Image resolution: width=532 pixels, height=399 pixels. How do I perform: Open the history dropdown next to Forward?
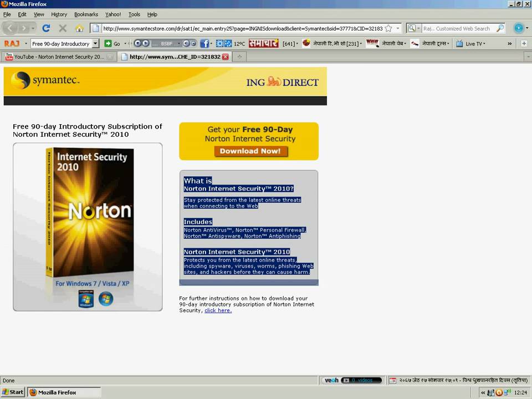[x=33, y=28]
